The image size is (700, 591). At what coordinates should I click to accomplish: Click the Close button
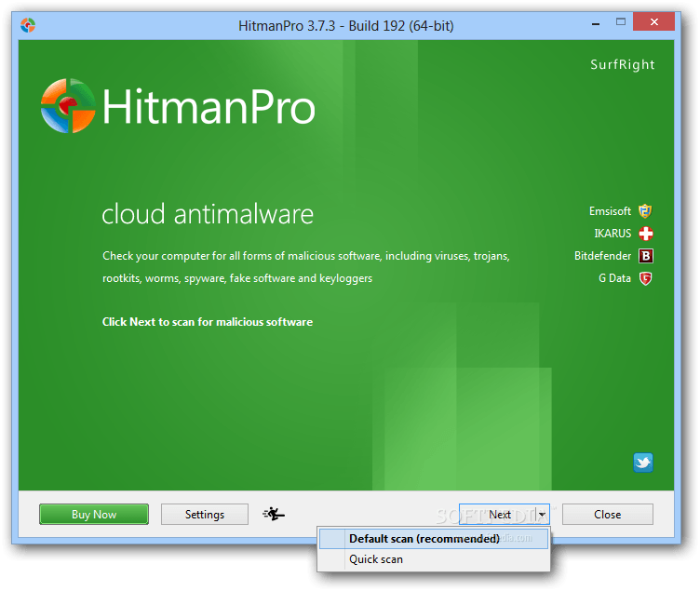[x=608, y=515]
